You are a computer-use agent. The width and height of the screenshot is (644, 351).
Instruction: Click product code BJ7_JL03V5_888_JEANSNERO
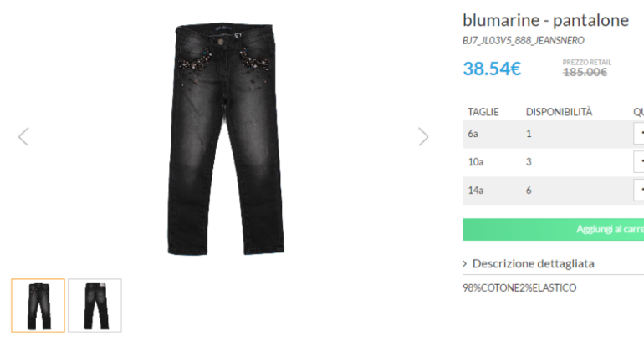click(x=524, y=41)
